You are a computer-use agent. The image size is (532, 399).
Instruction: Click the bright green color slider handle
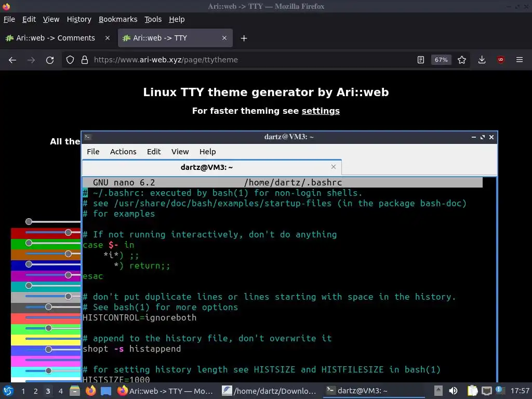(x=48, y=328)
